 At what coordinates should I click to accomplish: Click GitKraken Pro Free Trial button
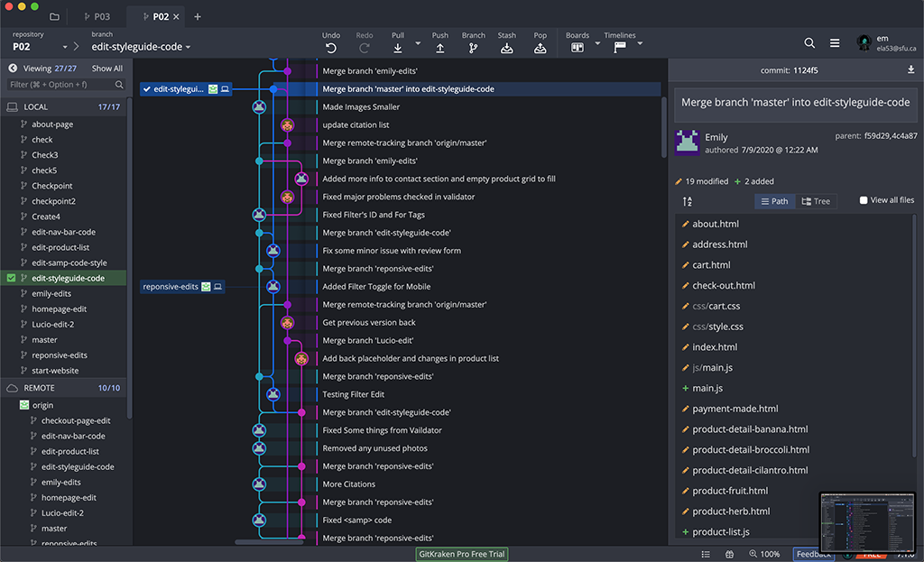(461, 554)
